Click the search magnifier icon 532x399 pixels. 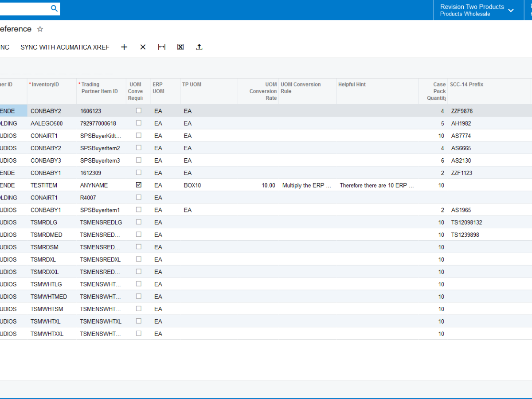tap(54, 8)
